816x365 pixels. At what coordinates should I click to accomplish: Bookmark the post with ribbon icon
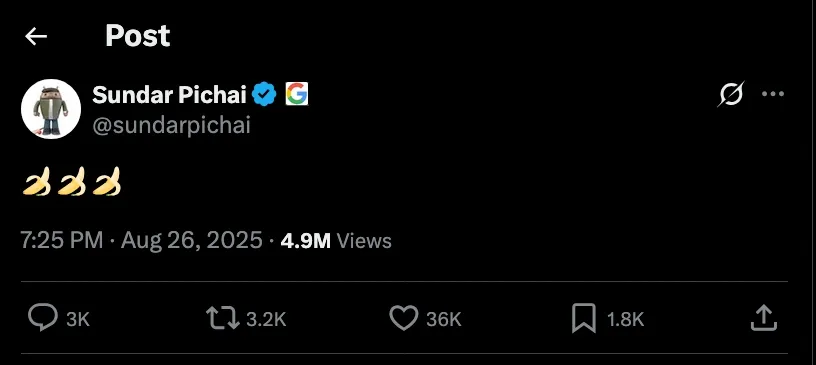point(584,318)
